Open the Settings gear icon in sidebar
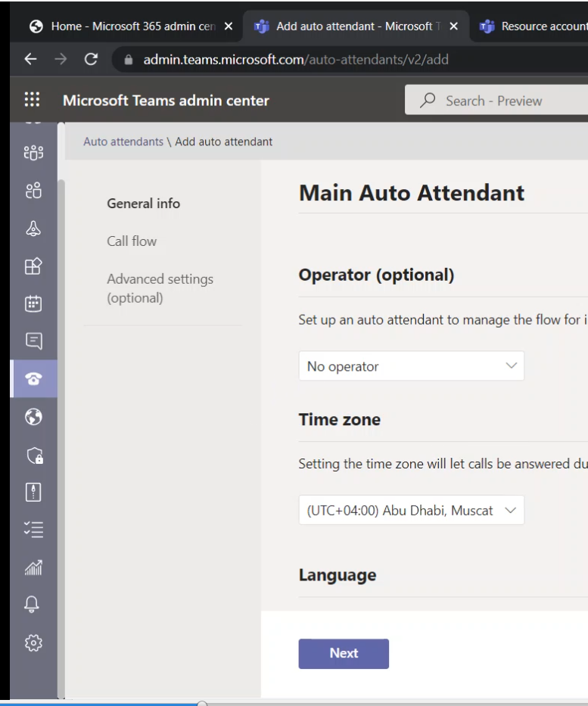The image size is (588, 706). [33, 642]
